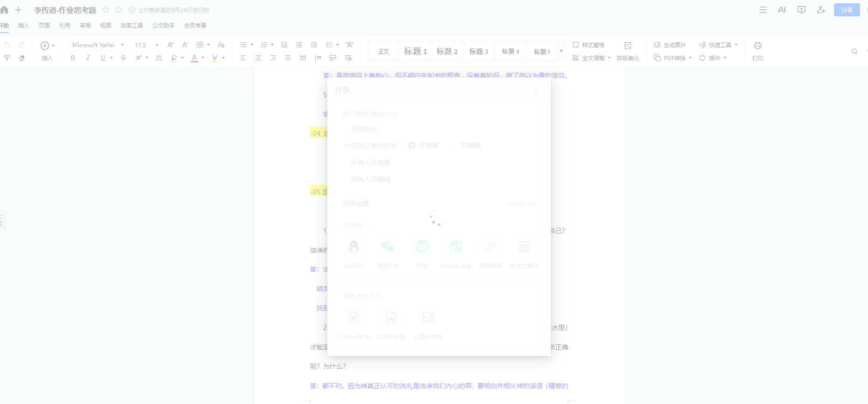Open the Microsoft YaHei font dropdown
Viewport: 868px width, 404px height.
coord(97,45)
